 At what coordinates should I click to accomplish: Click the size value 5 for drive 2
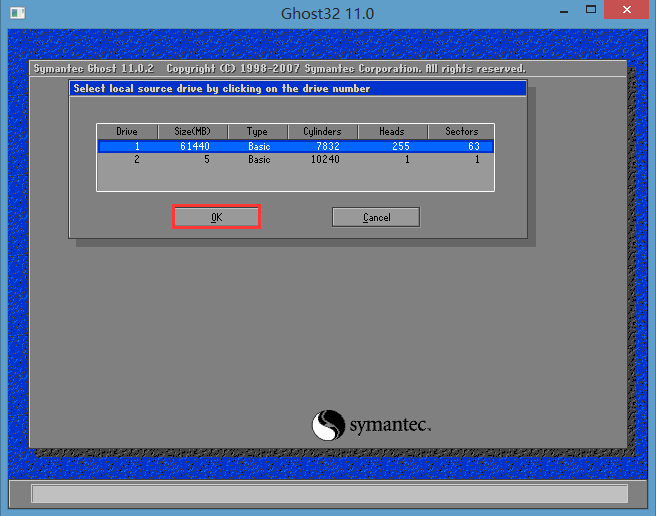tap(207, 159)
